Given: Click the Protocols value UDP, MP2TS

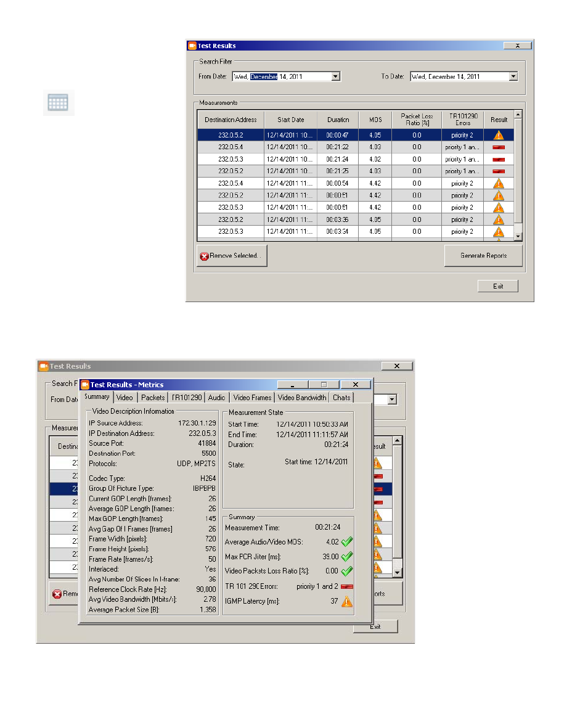Looking at the screenshot, I should pyautogui.click(x=196, y=464).
